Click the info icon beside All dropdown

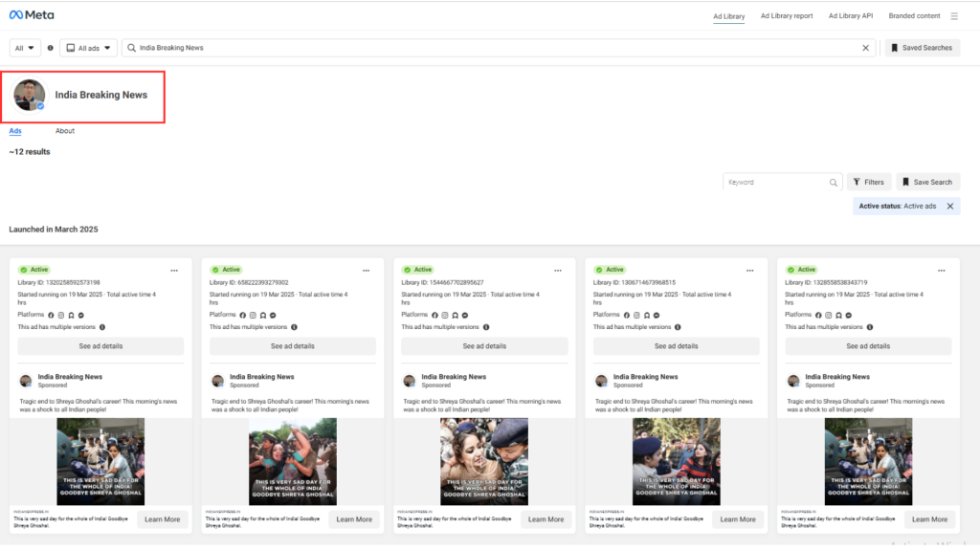tap(50, 48)
